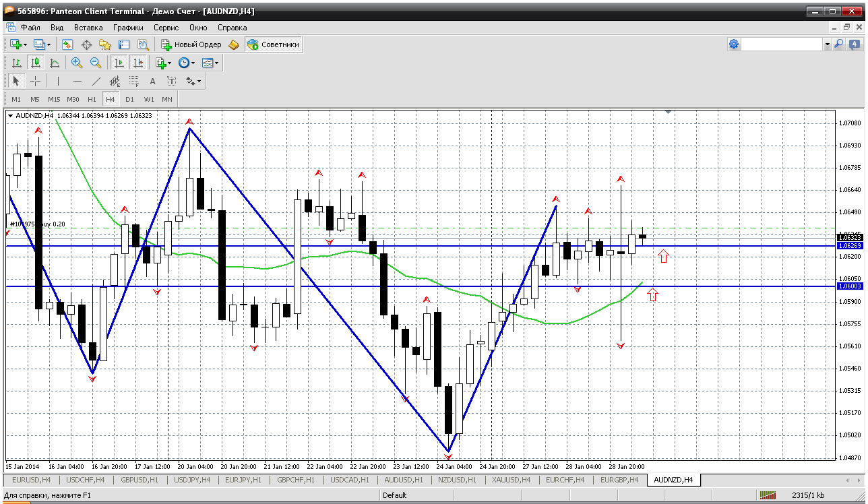Open the Вид menu
The width and height of the screenshot is (868, 504).
(x=57, y=28)
